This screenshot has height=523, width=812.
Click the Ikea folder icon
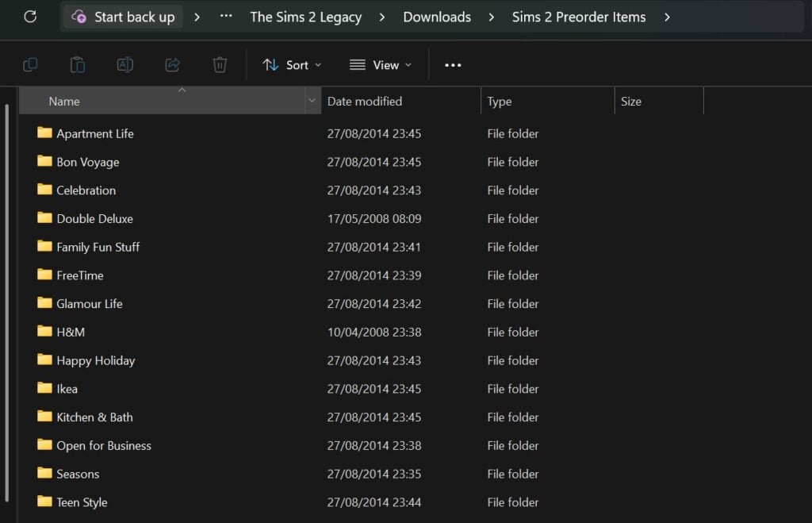[44, 388]
